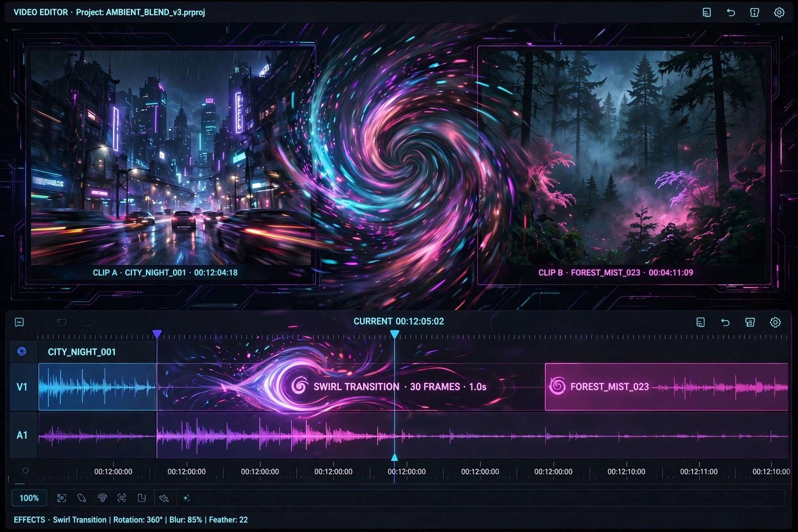This screenshot has height=532, width=798.
Task: Click the CURRENT 00:12:05:02 timecode
Action: tap(399, 321)
